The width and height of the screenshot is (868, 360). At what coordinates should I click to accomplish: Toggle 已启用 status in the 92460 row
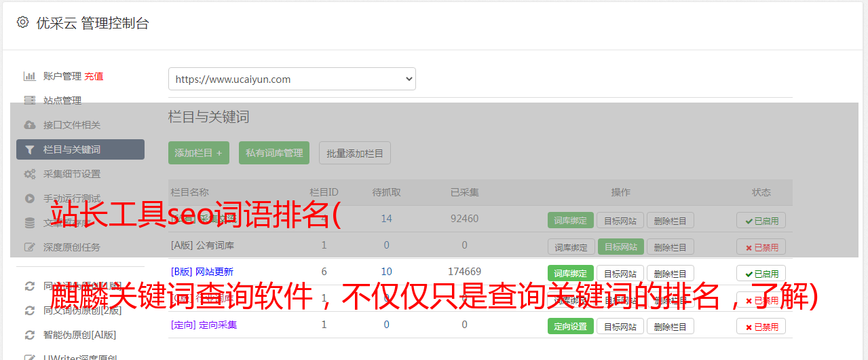coord(761,220)
